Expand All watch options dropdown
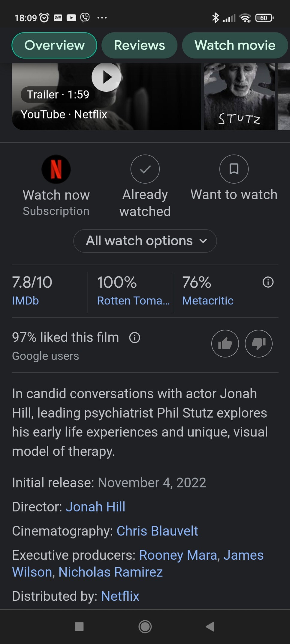Screen dimensions: 290x644 pyautogui.click(x=145, y=241)
